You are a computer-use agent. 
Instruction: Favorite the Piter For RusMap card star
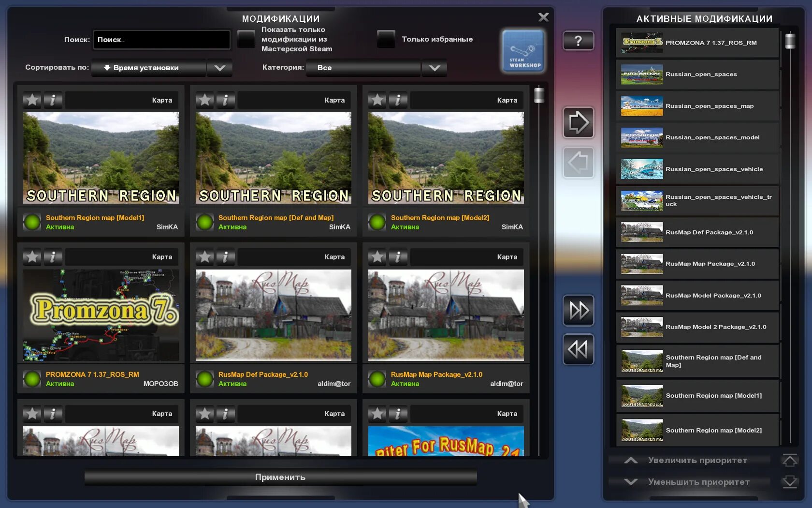[377, 414]
